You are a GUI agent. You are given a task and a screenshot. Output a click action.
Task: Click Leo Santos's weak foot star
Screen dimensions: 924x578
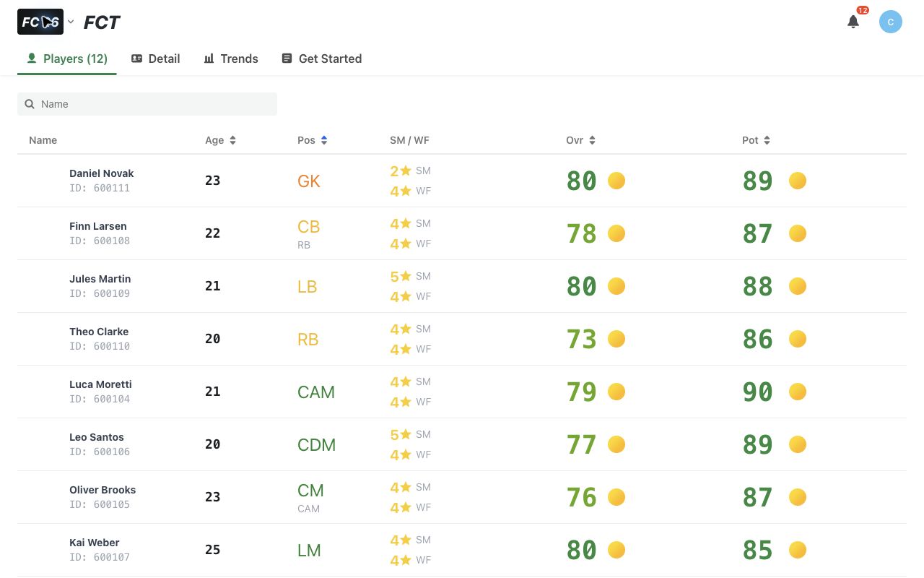(x=406, y=454)
